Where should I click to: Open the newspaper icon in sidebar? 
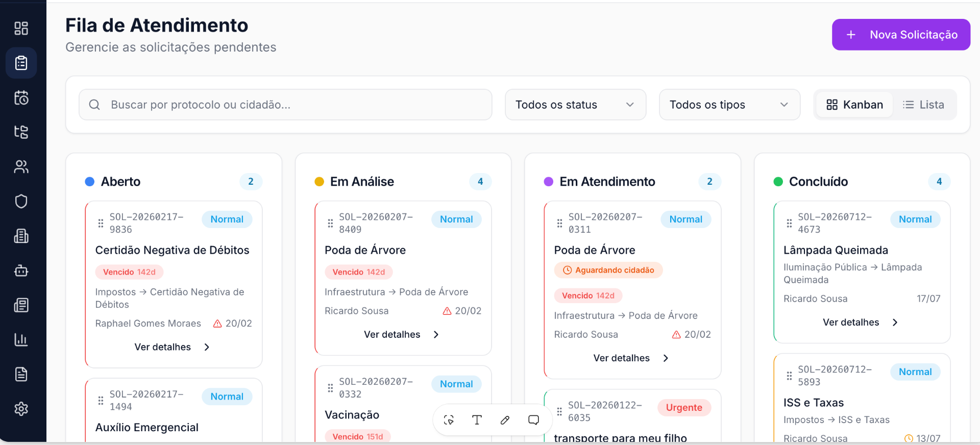coord(21,305)
